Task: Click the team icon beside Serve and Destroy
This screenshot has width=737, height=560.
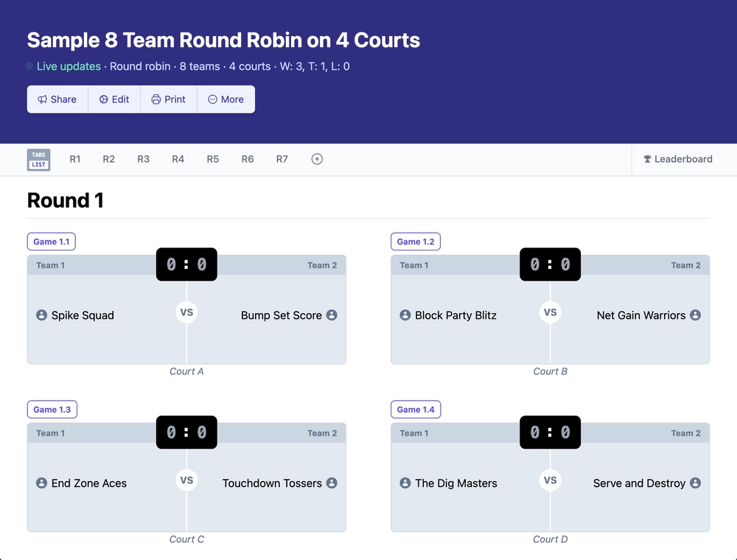Action: click(x=694, y=483)
